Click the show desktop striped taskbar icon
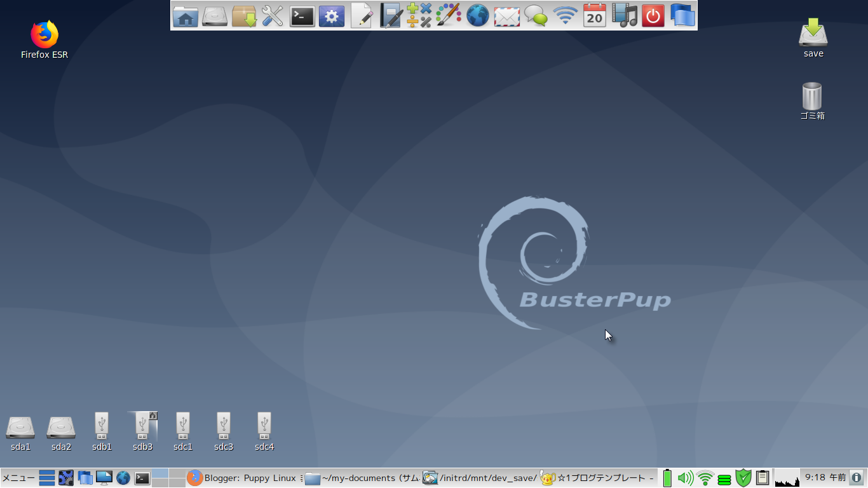 47,478
